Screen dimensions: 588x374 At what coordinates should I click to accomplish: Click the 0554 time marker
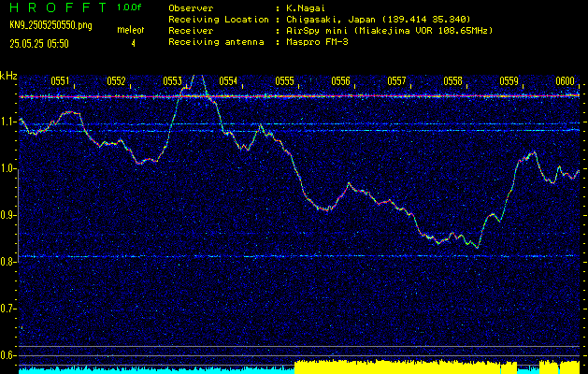pyautogui.click(x=228, y=81)
